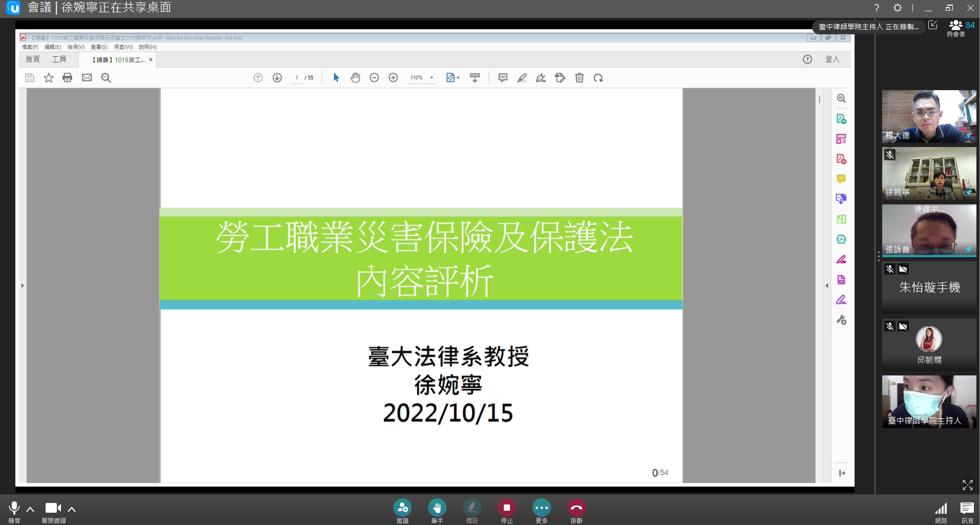Click the raise hand (舉手) button

tap(437, 508)
